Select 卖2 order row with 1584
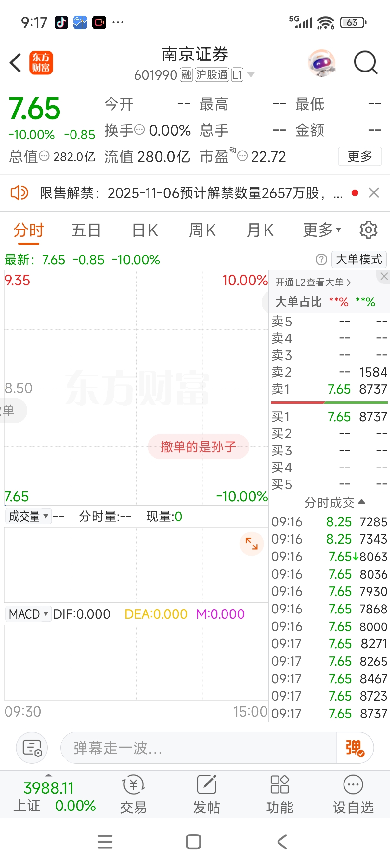 329,372
